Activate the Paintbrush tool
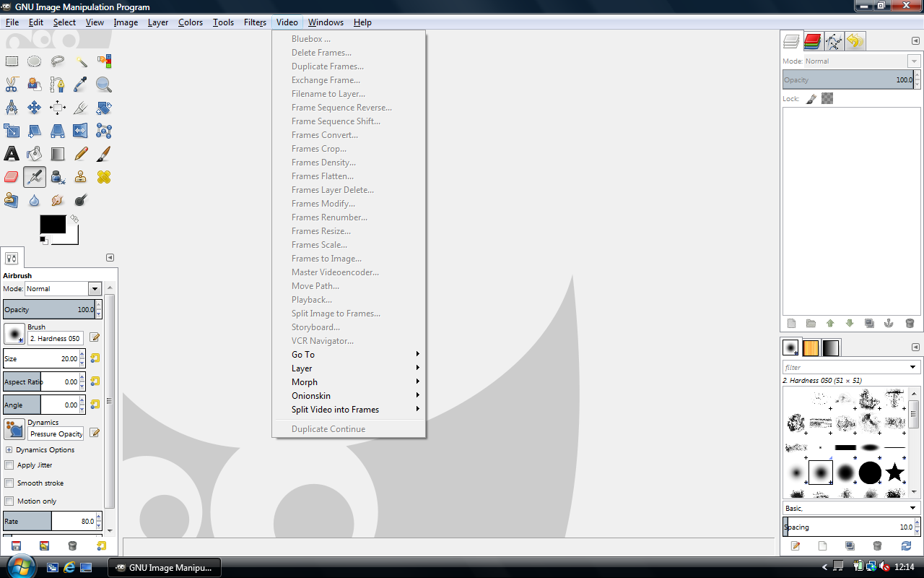The image size is (924, 578). pyautogui.click(x=104, y=154)
